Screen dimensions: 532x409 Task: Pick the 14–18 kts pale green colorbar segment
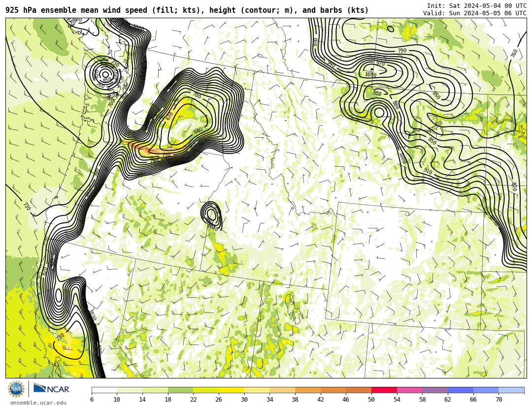(x=155, y=390)
